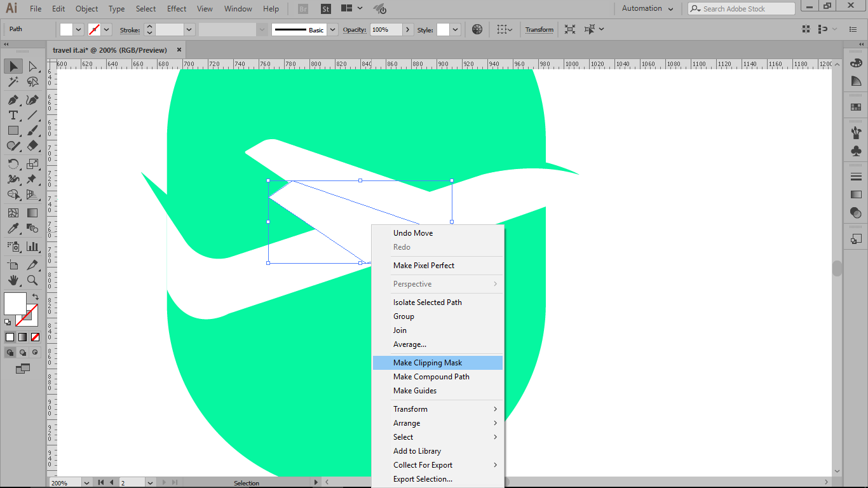Select the Pen tool

click(13, 100)
